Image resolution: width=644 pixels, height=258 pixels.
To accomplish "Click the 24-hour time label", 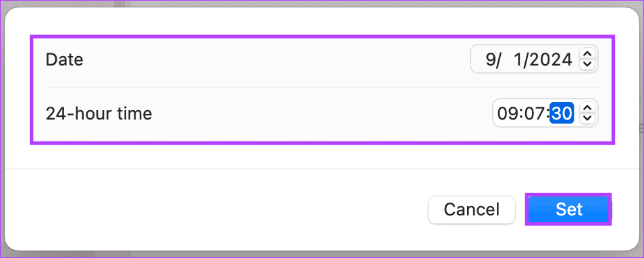I will tap(99, 113).
